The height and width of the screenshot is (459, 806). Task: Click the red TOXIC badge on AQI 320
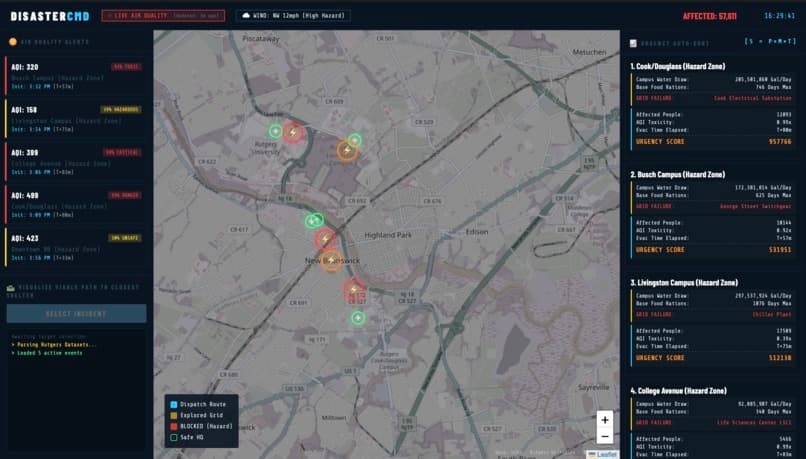click(x=126, y=67)
